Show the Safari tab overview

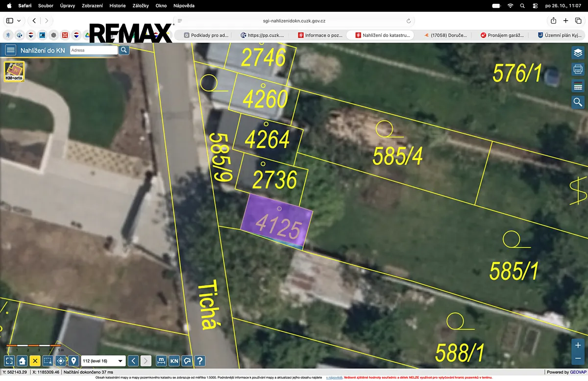(x=578, y=21)
